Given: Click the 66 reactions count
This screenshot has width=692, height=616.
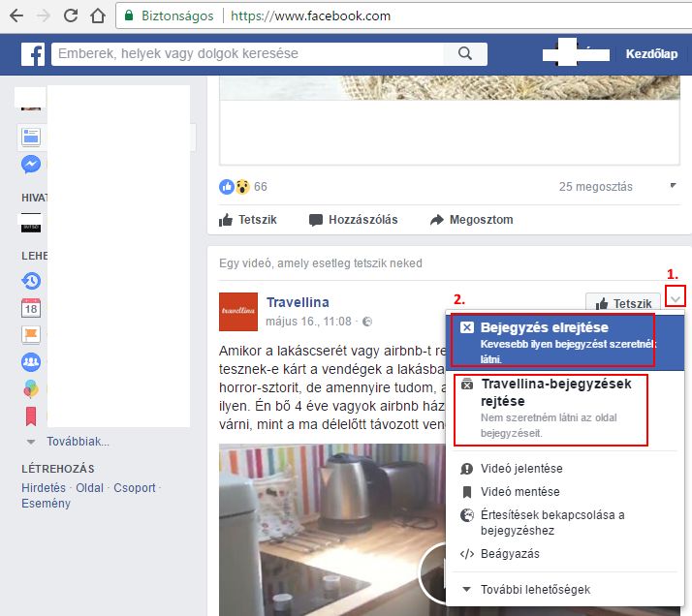Looking at the screenshot, I should [261, 187].
